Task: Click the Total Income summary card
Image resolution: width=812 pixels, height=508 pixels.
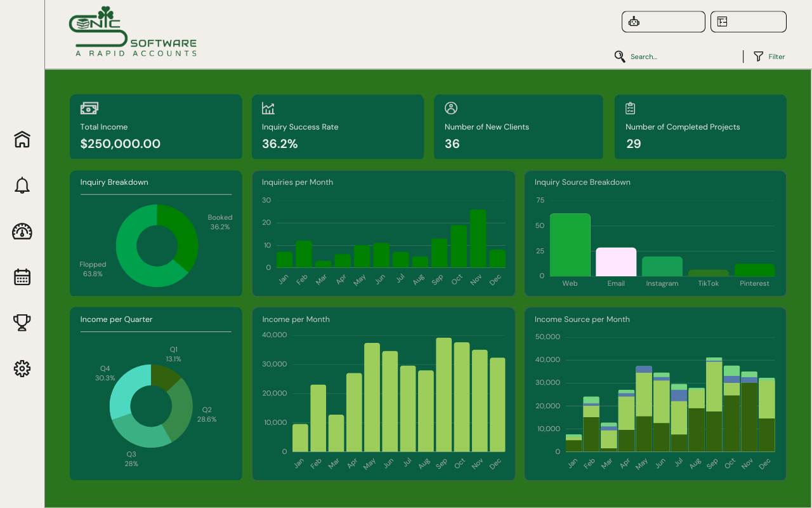Action: (x=155, y=126)
